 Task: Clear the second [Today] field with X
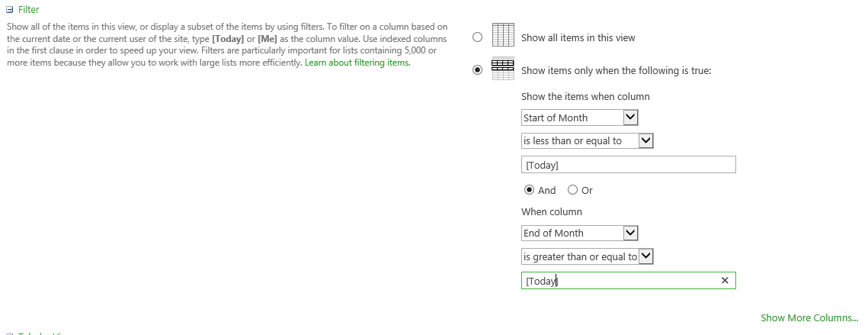tap(724, 281)
